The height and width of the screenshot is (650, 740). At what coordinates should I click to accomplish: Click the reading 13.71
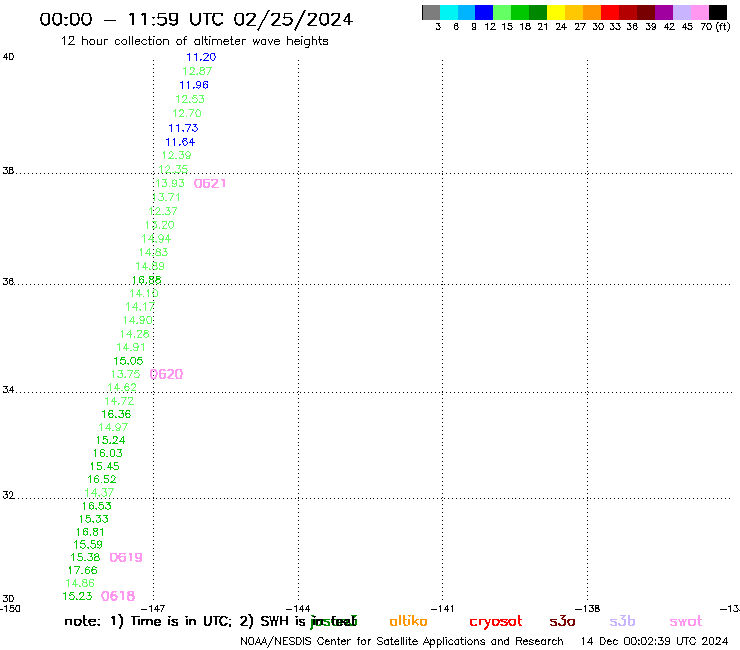click(166, 197)
